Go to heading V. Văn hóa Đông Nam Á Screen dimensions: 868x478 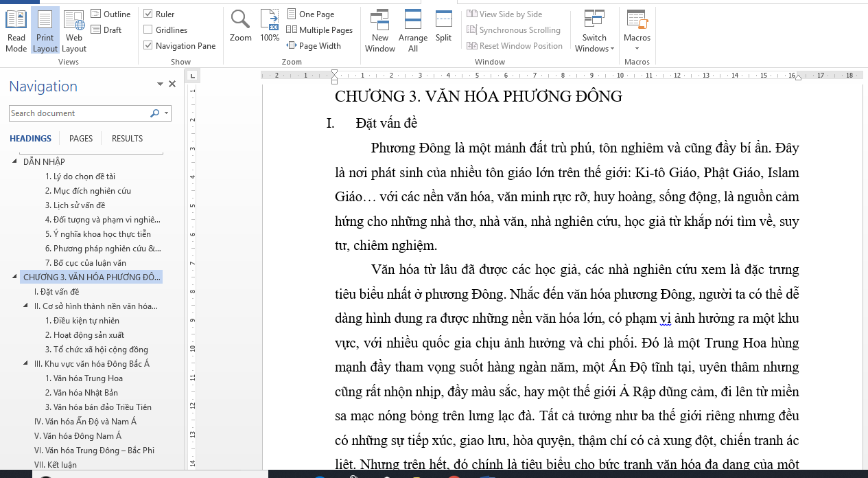(x=78, y=436)
